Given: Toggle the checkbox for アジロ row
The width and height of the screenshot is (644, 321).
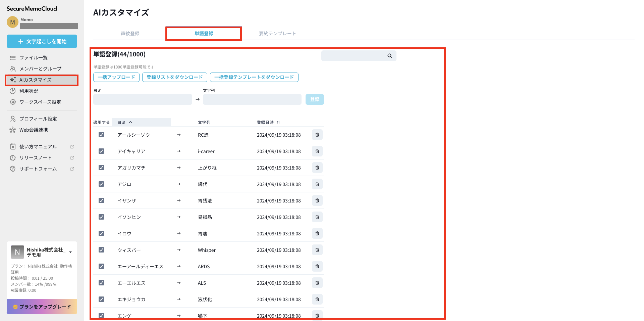Looking at the screenshot, I should pos(101,184).
